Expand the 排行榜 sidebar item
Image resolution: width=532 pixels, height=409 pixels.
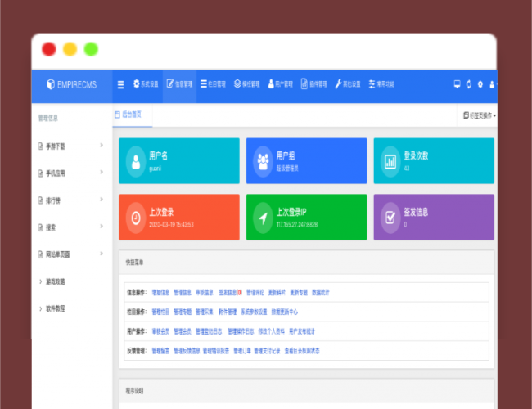click(70, 200)
